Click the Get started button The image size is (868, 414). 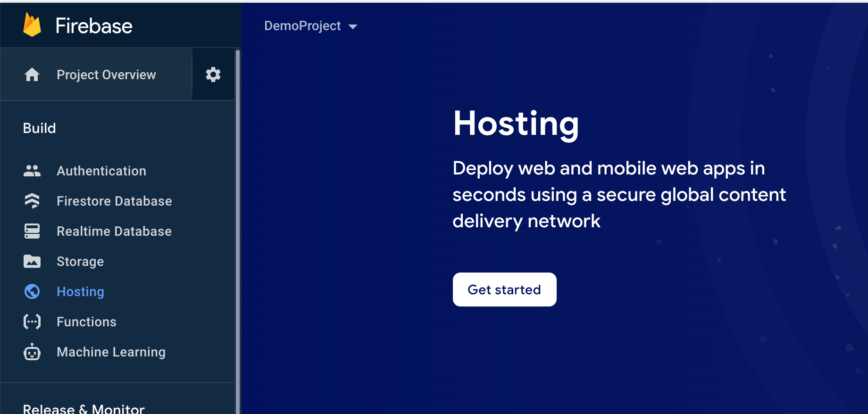[x=504, y=290]
